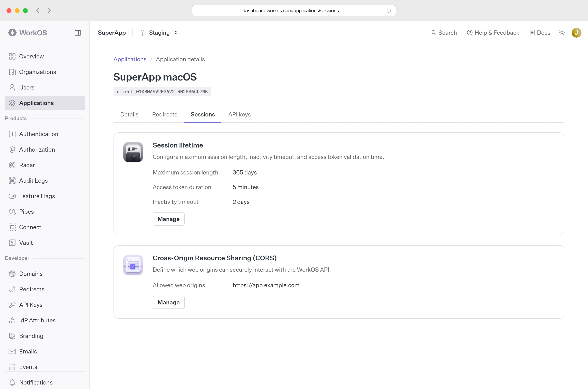This screenshot has width=588, height=389.
Task: Open the Docs link
Action: click(540, 33)
